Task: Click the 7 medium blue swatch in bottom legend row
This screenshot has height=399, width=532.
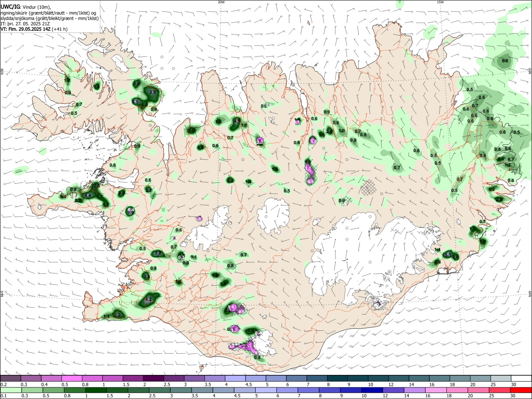Action: coord(308,390)
